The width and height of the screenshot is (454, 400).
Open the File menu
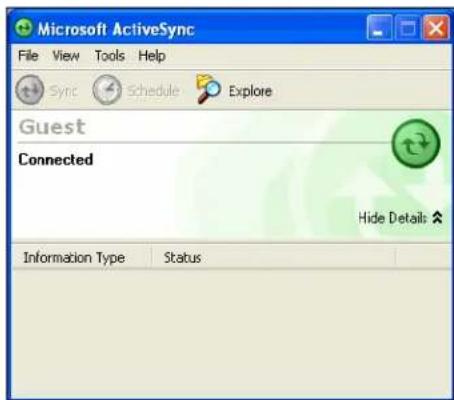(28, 55)
